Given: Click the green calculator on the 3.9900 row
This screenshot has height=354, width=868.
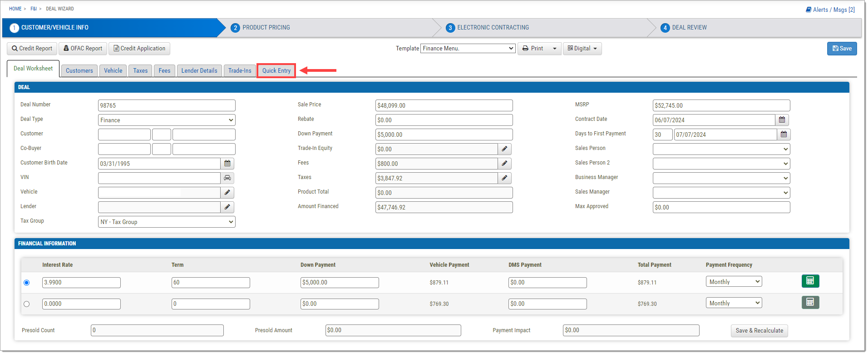Looking at the screenshot, I should [810, 281].
